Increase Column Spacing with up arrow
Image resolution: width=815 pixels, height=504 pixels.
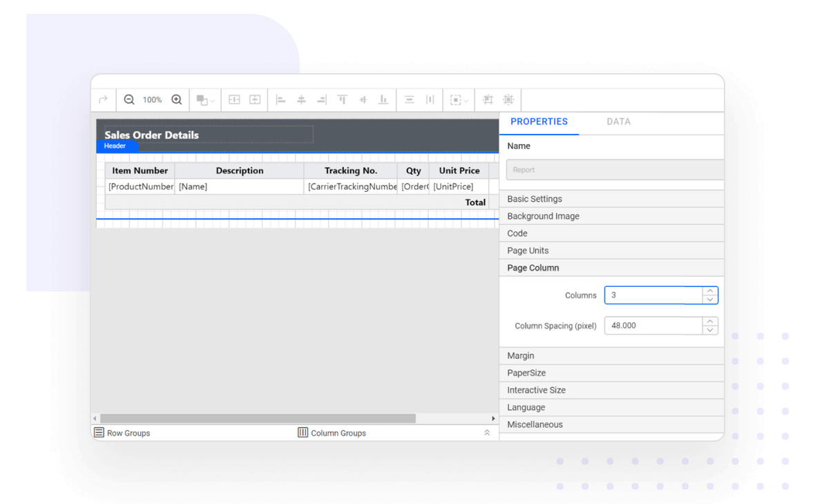[x=710, y=322]
